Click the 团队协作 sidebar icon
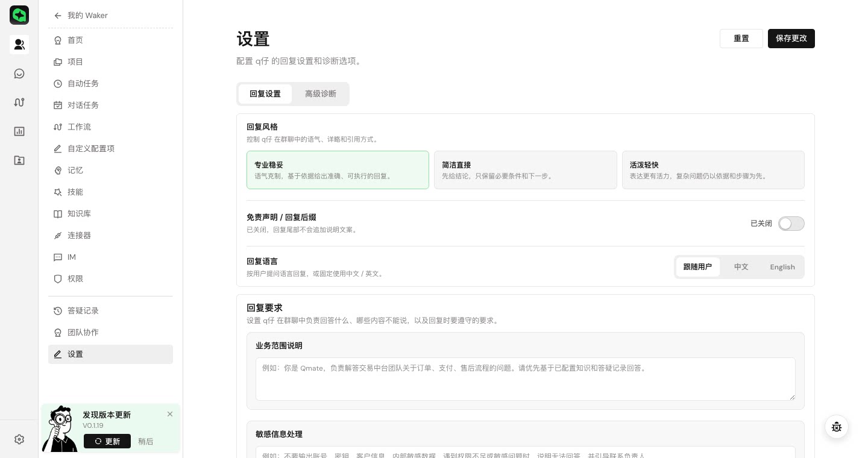Screen dimensions: 868x458 58,333
